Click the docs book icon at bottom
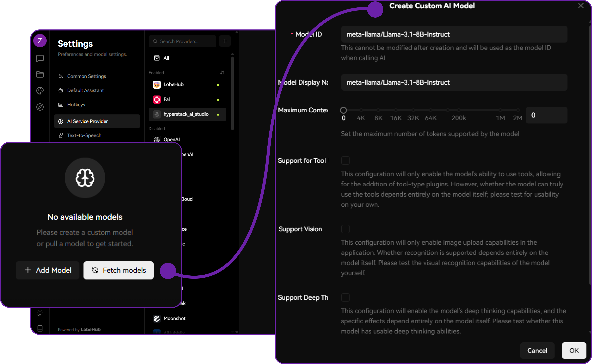The image size is (592, 364). 40,328
